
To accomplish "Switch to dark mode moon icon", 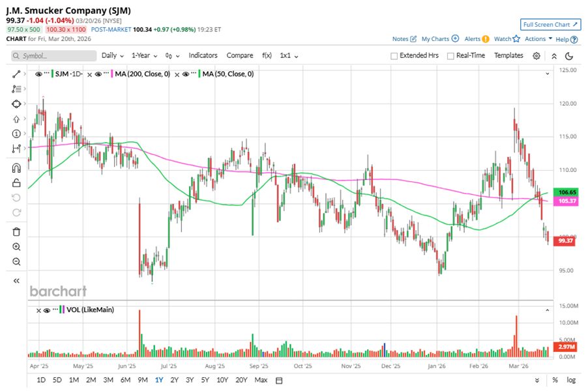I will (569, 56).
